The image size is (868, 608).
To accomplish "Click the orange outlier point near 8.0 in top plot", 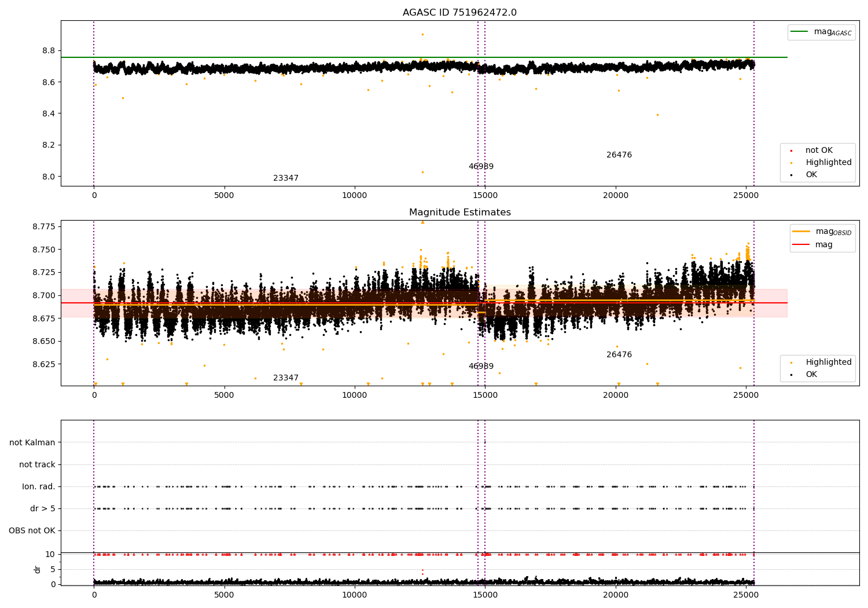I will [x=422, y=172].
